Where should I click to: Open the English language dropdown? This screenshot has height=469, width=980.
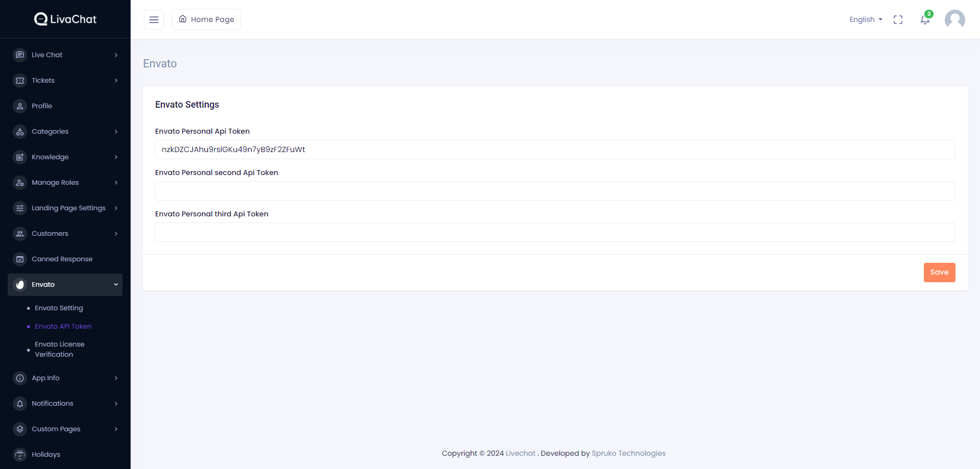point(866,19)
